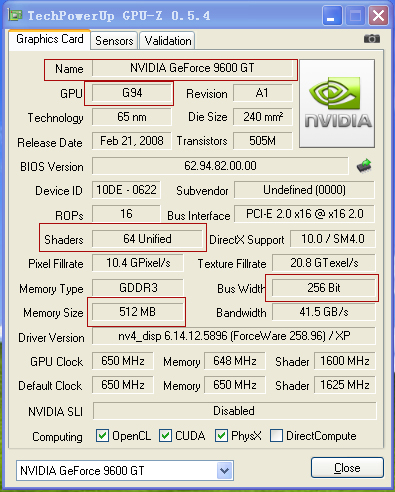The image size is (395, 492).
Task: Click the Pixel Fillrate value 10.4 GPixel/s
Action: pos(138,263)
